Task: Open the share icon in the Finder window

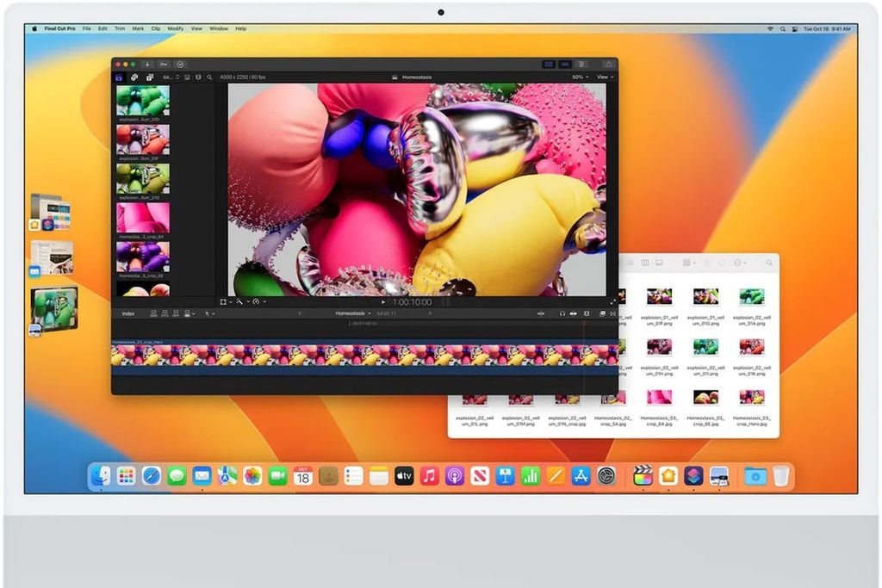Action: [706, 263]
